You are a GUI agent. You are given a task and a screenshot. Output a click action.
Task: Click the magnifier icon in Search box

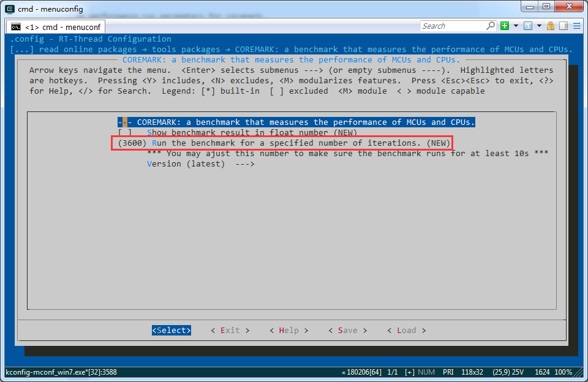[490, 26]
